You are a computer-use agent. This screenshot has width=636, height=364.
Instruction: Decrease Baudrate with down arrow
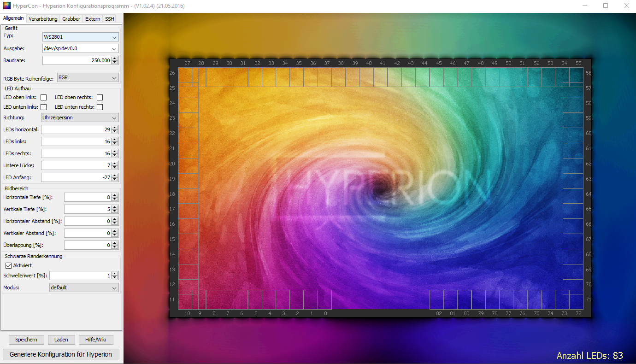tap(115, 63)
